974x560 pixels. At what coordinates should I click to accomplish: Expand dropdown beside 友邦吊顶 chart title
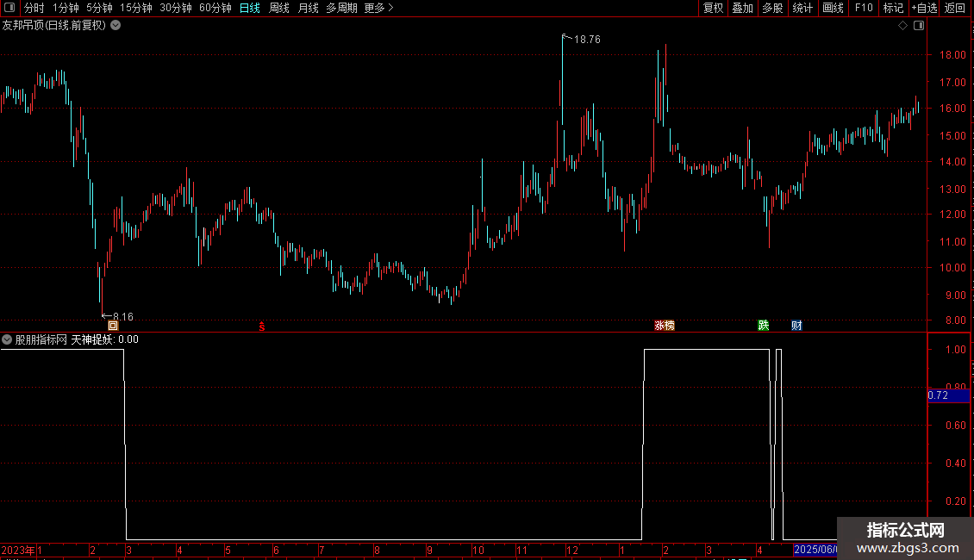click(116, 26)
